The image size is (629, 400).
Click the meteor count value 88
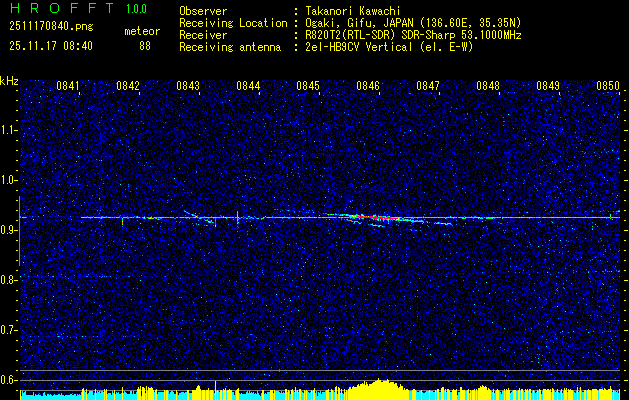coord(145,45)
